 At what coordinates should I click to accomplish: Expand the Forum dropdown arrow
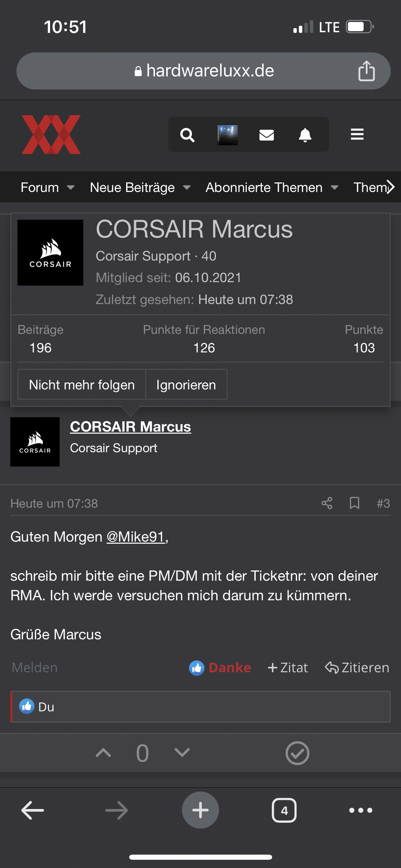click(71, 188)
